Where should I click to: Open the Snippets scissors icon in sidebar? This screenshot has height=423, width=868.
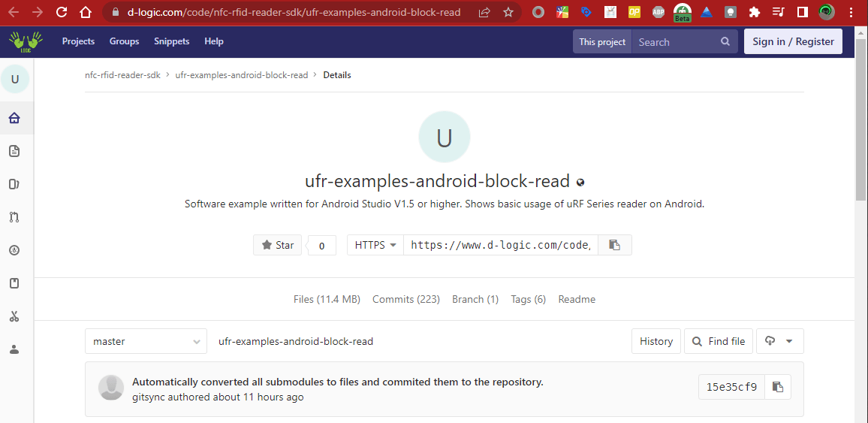(14, 317)
